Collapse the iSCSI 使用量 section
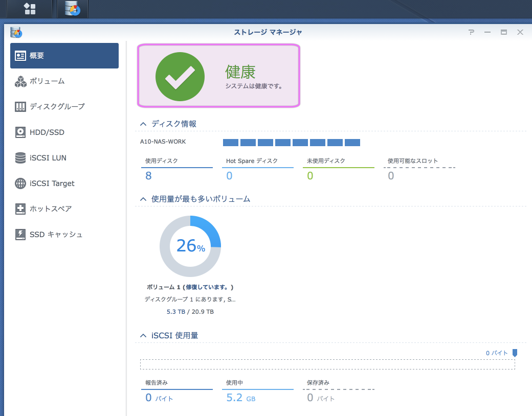This screenshot has height=416, width=532. 143,336
